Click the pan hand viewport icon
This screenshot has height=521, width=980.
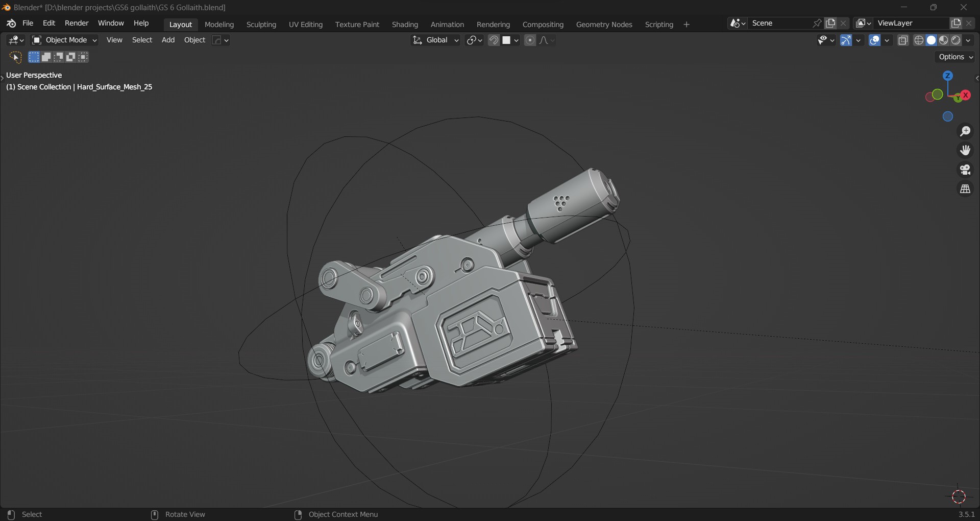click(965, 151)
